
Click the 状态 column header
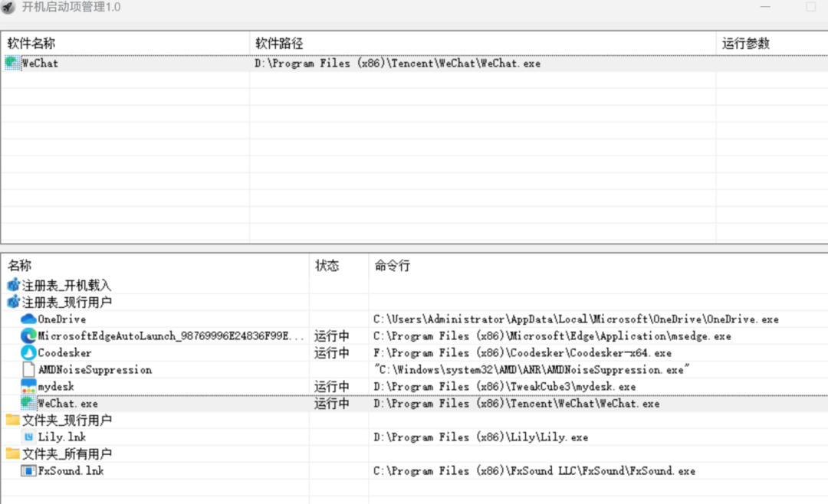coord(339,266)
